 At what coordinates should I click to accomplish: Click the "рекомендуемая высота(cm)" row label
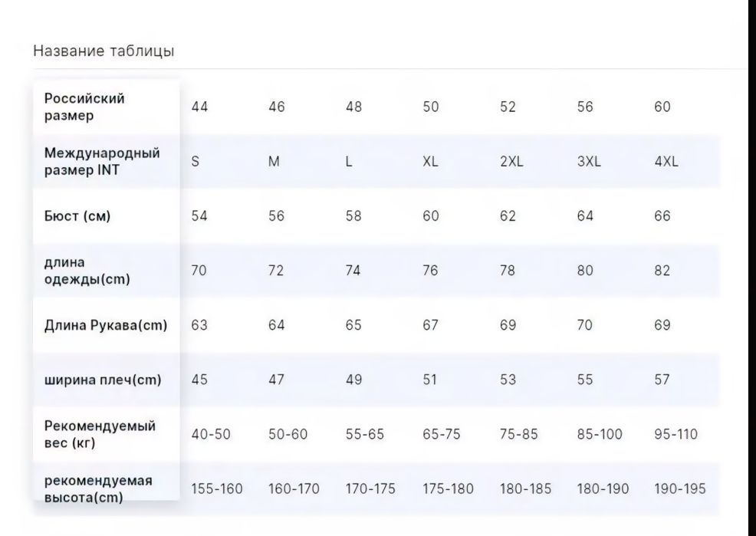point(98,488)
